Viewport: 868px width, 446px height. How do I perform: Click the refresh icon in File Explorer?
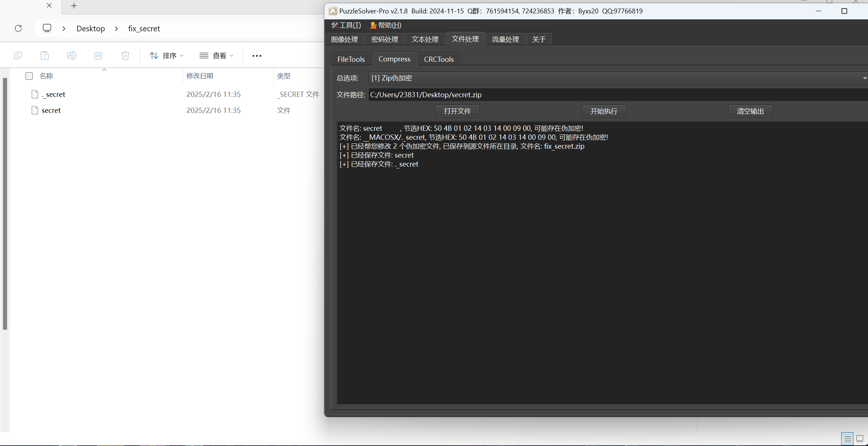[x=18, y=28]
